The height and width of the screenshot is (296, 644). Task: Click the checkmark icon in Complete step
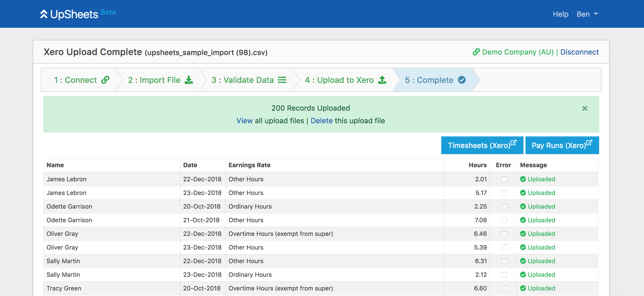pos(462,80)
